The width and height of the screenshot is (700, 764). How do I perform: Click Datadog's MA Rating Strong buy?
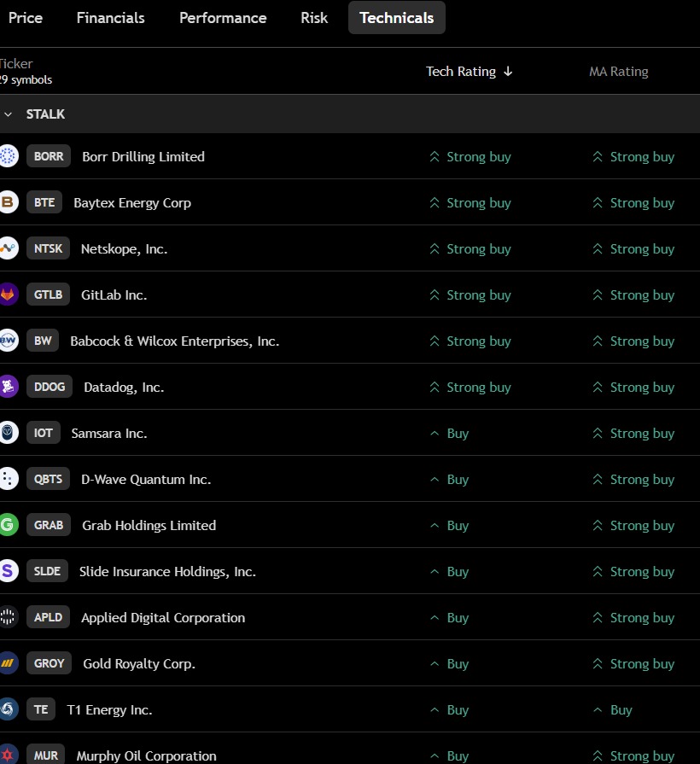point(633,387)
